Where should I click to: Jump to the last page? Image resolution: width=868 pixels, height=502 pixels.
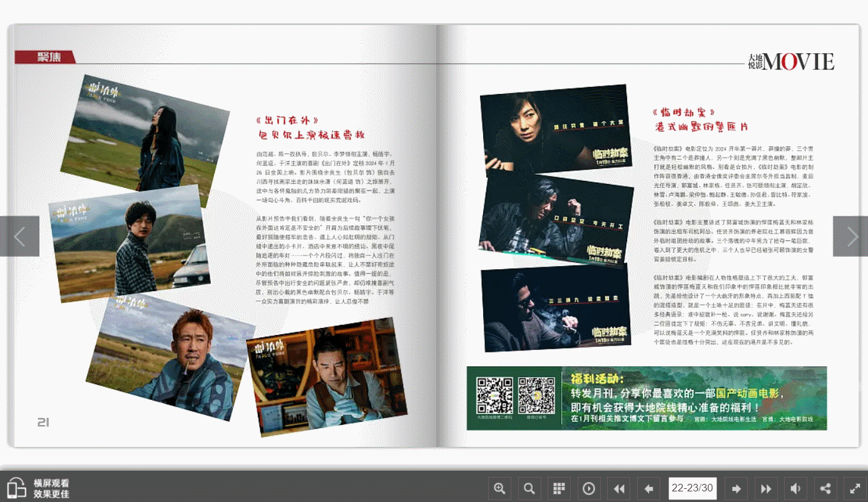pyautogui.click(x=766, y=488)
